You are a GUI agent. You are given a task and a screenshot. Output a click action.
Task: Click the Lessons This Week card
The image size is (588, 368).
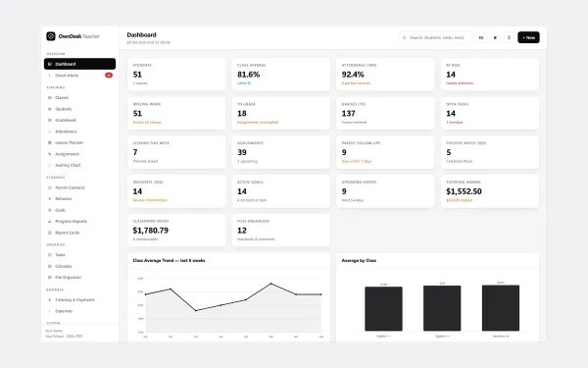pyautogui.click(x=176, y=152)
